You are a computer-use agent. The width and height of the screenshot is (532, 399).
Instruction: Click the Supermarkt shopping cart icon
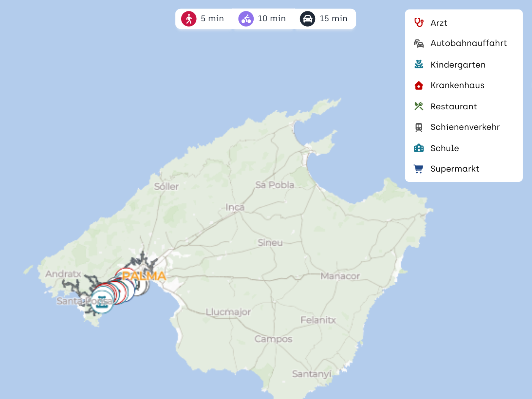(x=418, y=169)
